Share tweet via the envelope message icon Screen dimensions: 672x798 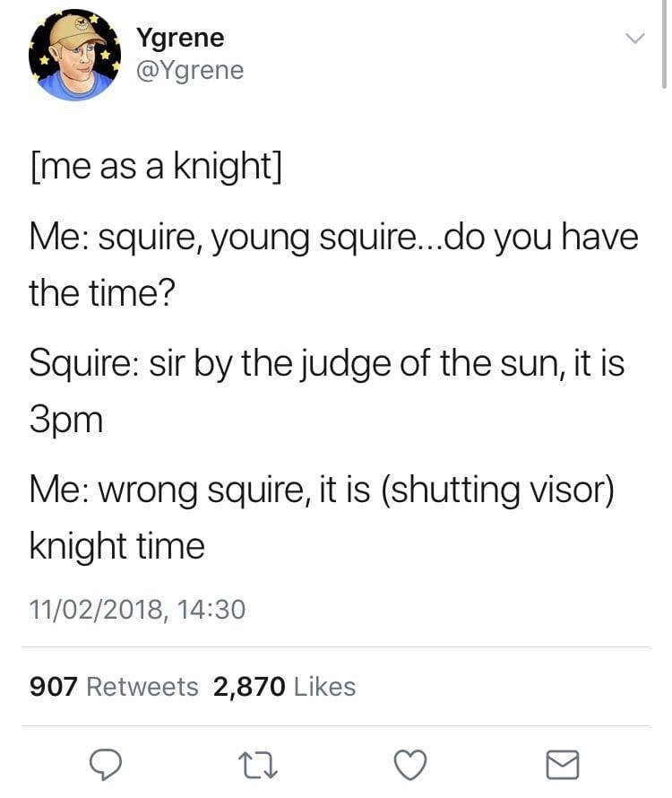[x=563, y=764]
